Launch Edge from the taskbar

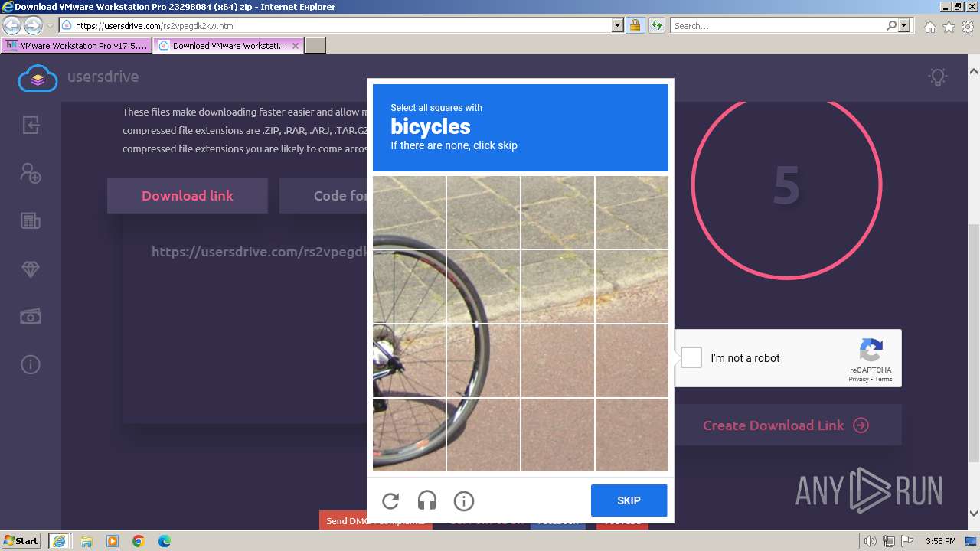(165, 541)
